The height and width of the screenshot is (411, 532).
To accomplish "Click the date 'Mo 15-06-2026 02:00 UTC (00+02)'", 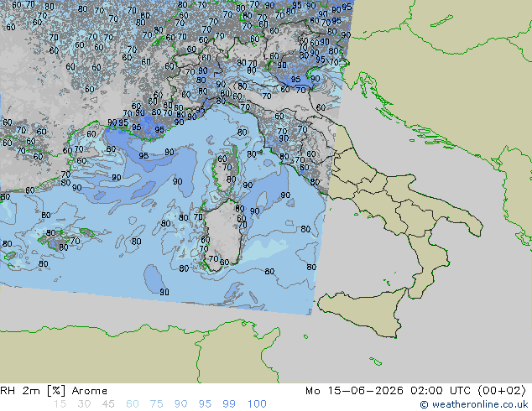I will 415,391.
